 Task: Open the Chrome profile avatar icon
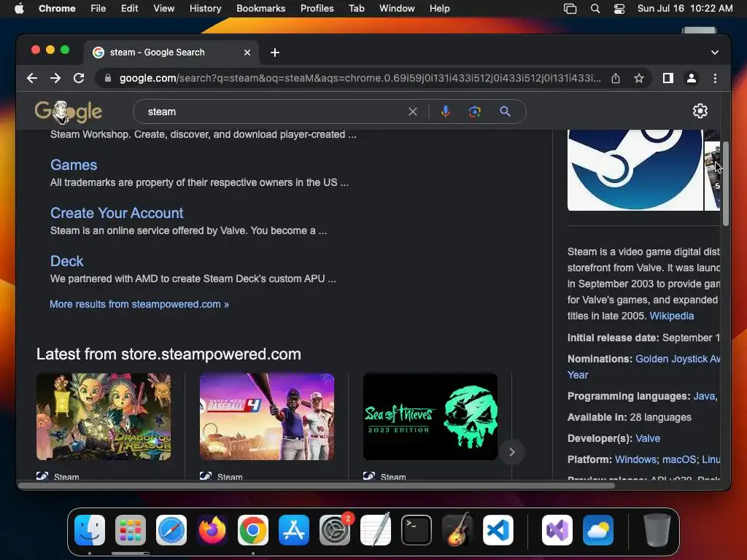[x=692, y=78]
